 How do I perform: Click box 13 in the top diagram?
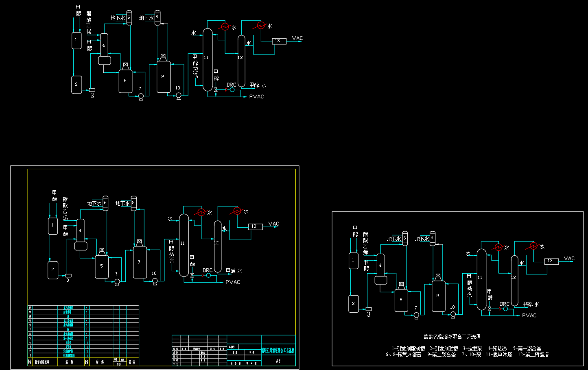point(279,41)
